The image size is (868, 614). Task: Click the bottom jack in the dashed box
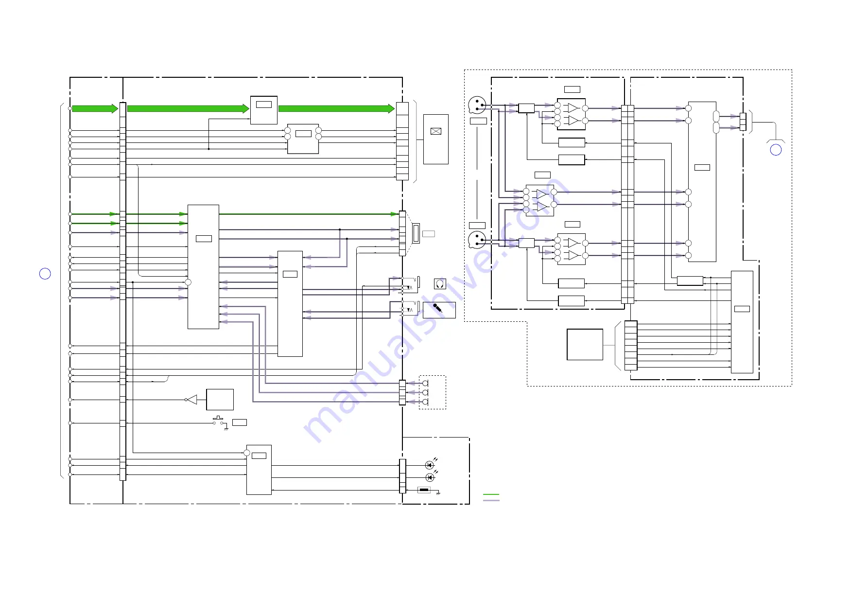tap(425, 402)
